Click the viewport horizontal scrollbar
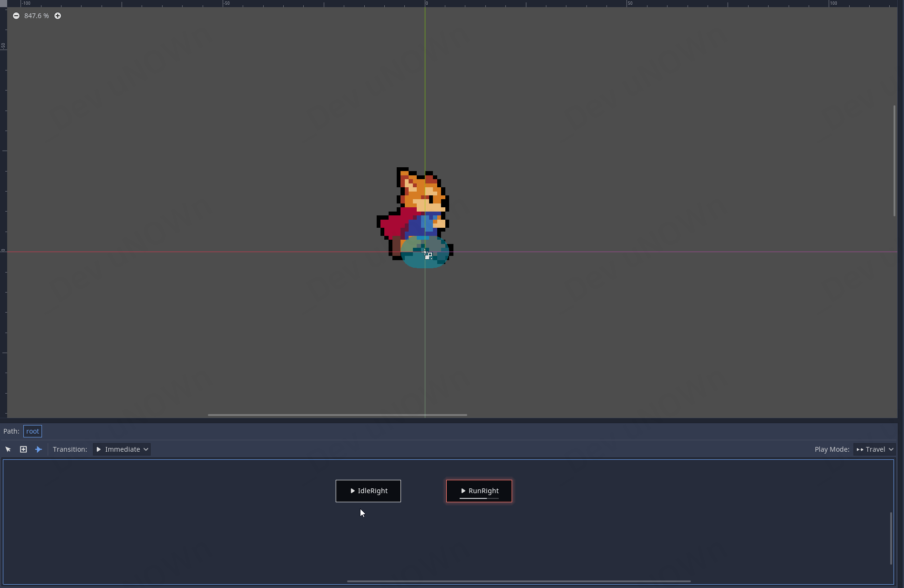 pos(338,415)
